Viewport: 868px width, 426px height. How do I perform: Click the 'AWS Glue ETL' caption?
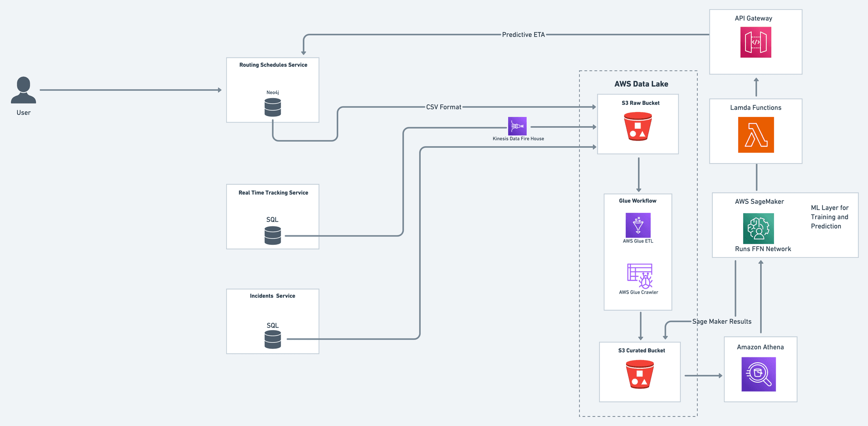point(638,241)
